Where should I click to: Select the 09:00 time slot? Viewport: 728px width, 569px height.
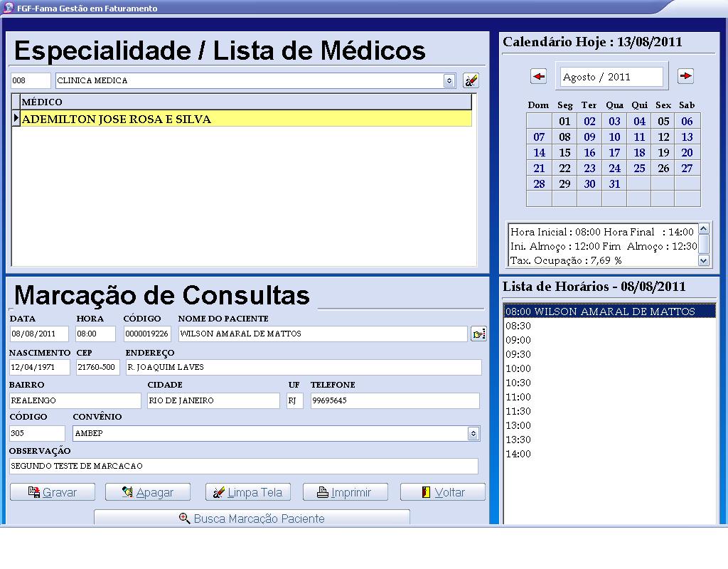pos(609,340)
